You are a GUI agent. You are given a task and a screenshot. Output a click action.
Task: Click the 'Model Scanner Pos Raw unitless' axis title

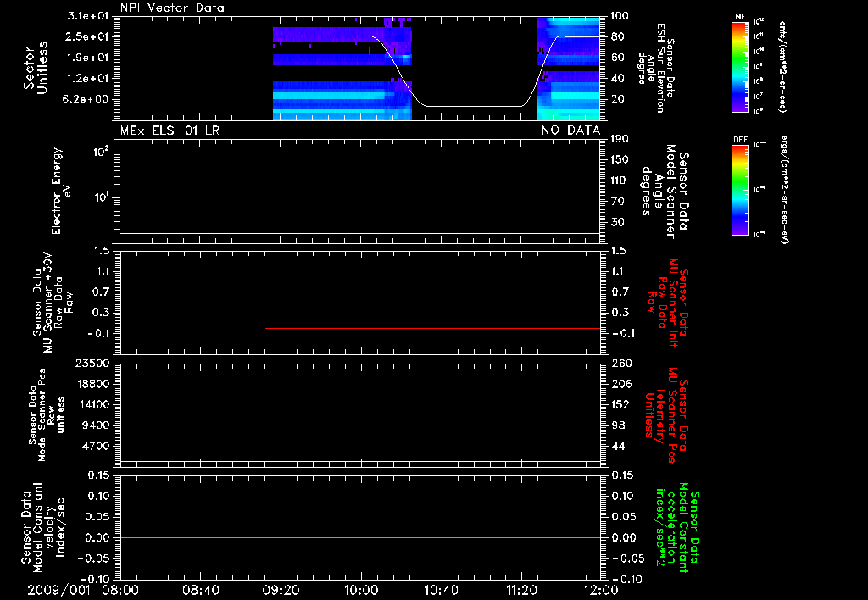46,415
